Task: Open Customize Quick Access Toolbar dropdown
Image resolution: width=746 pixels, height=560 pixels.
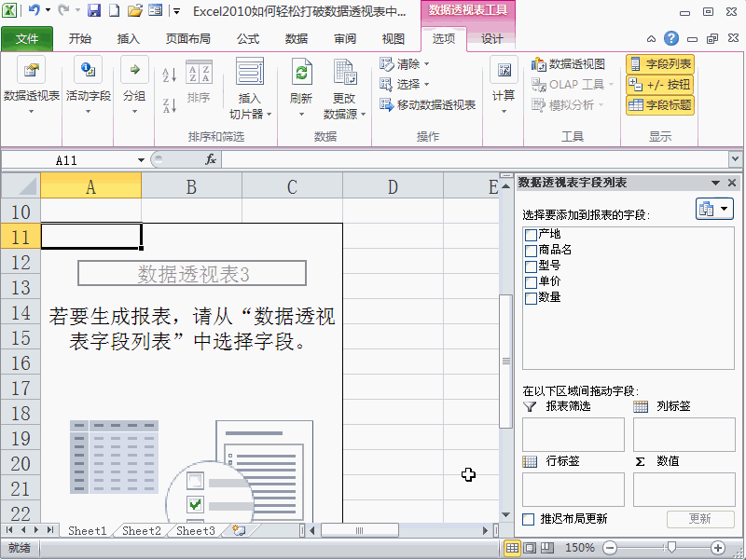Action: click(176, 11)
